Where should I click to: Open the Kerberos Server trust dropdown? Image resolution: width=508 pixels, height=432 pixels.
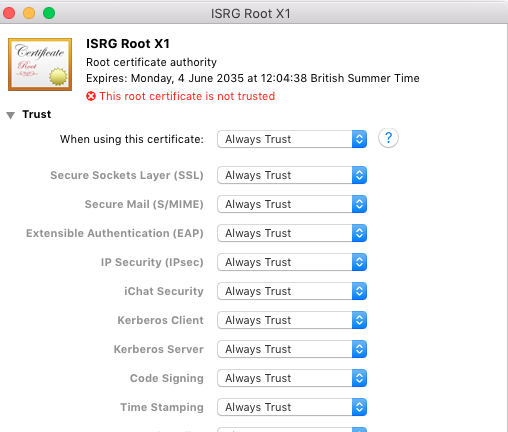[x=292, y=349]
